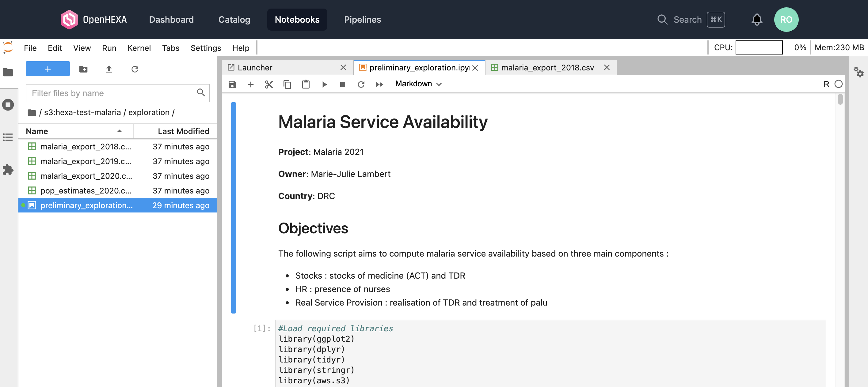Paste cells from the clipboard
The image size is (868, 387).
click(x=306, y=84)
